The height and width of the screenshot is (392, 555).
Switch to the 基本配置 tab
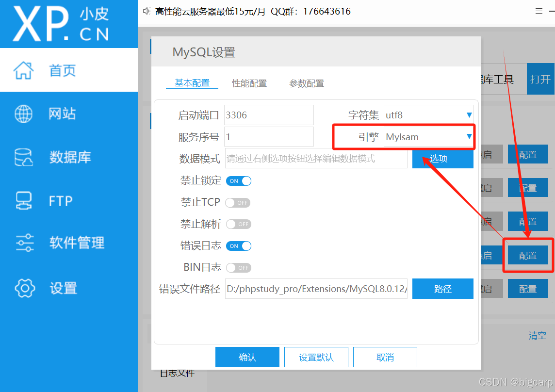192,83
